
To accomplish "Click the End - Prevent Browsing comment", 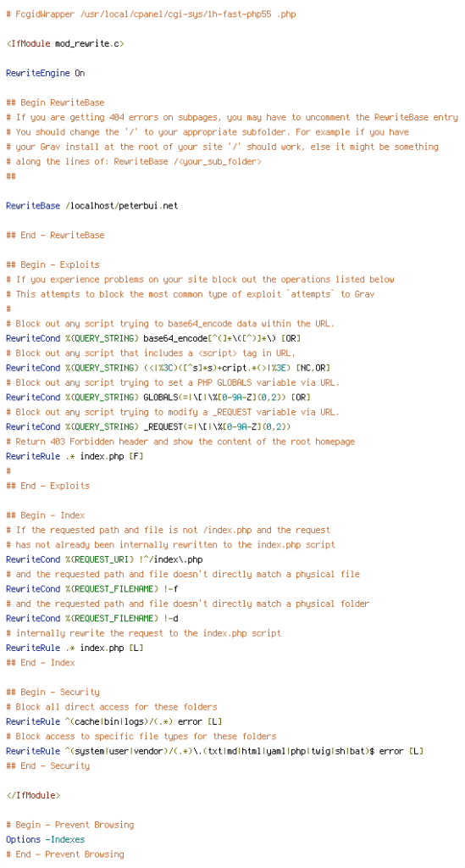I will [64, 854].
